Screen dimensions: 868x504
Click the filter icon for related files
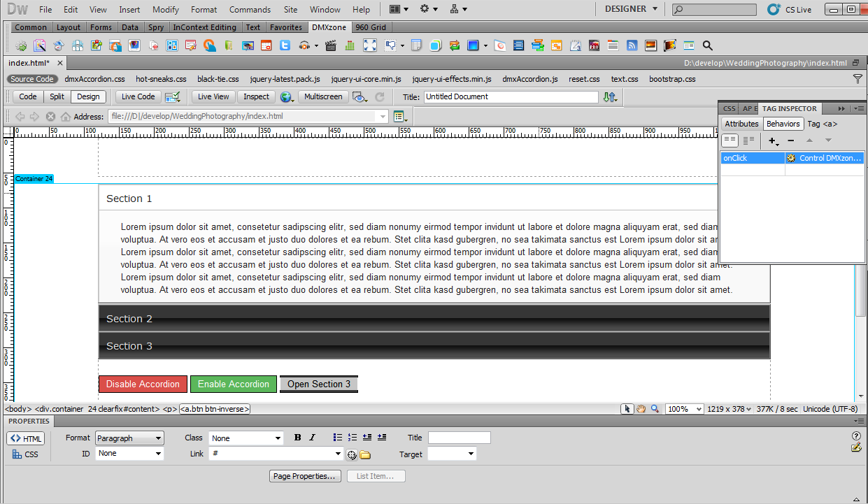[858, 79]
